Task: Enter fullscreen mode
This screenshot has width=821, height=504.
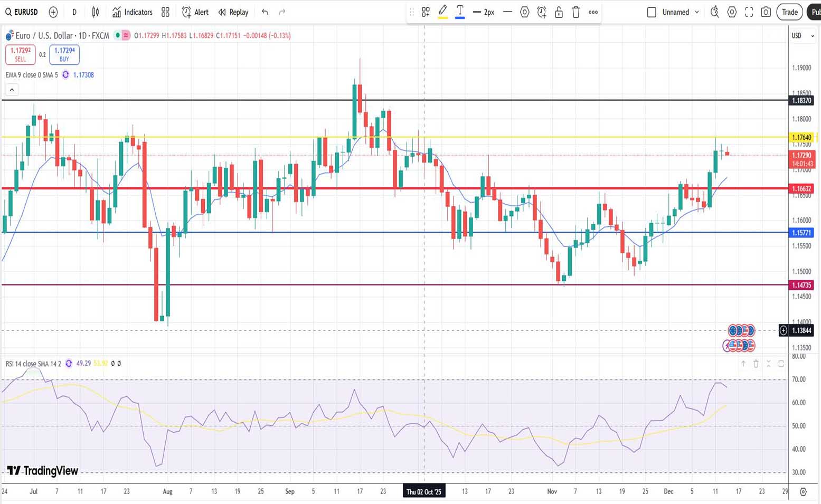Action: (x=749, y=12)
